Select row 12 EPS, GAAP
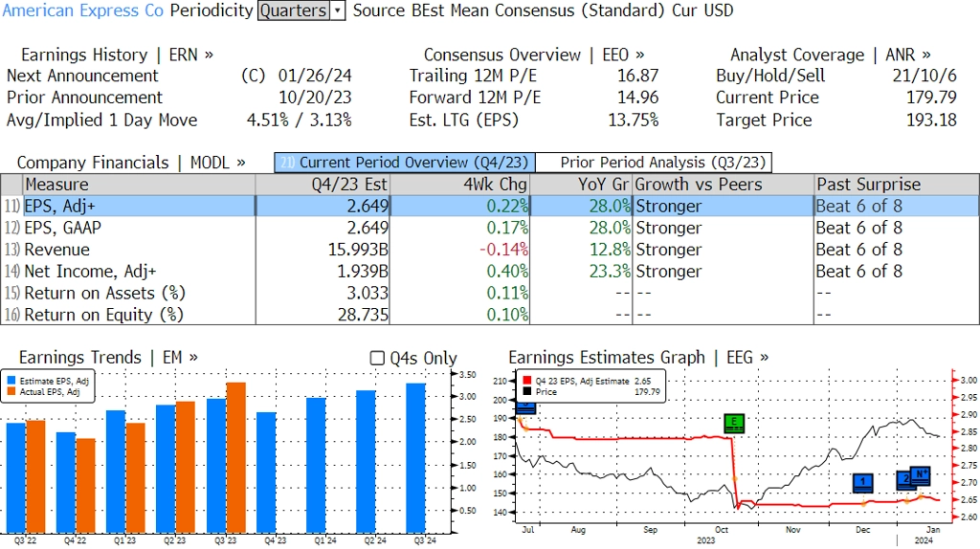Screen dimensions: 980x549 pyautogui.click(x=490, y=228)
